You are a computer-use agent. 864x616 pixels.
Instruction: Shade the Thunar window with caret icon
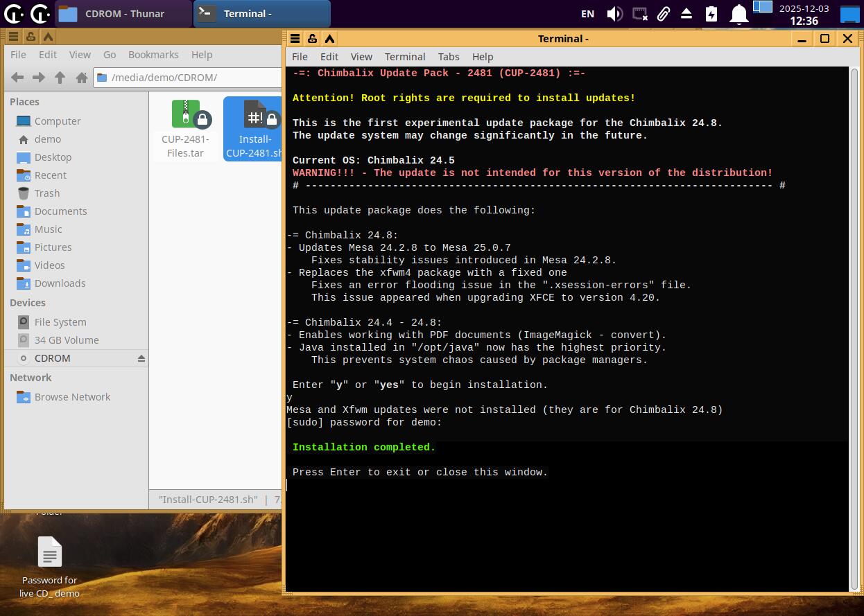48,37
